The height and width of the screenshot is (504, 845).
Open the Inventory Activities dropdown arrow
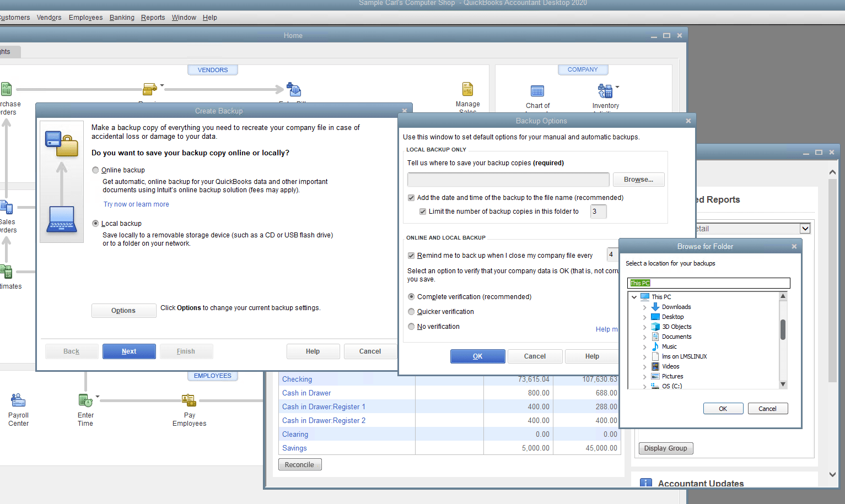(617, 87)
